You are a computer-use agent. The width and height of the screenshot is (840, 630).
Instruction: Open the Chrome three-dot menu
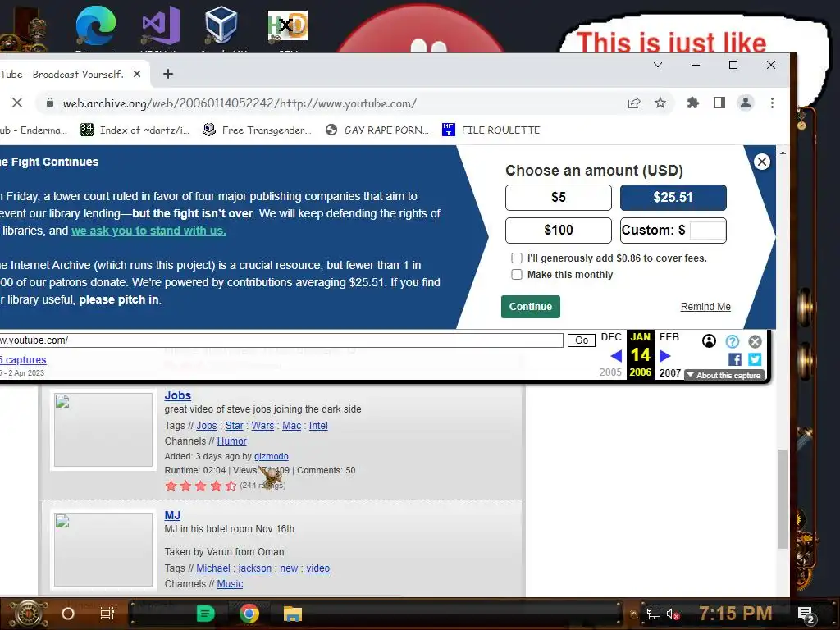pos(772,103)
